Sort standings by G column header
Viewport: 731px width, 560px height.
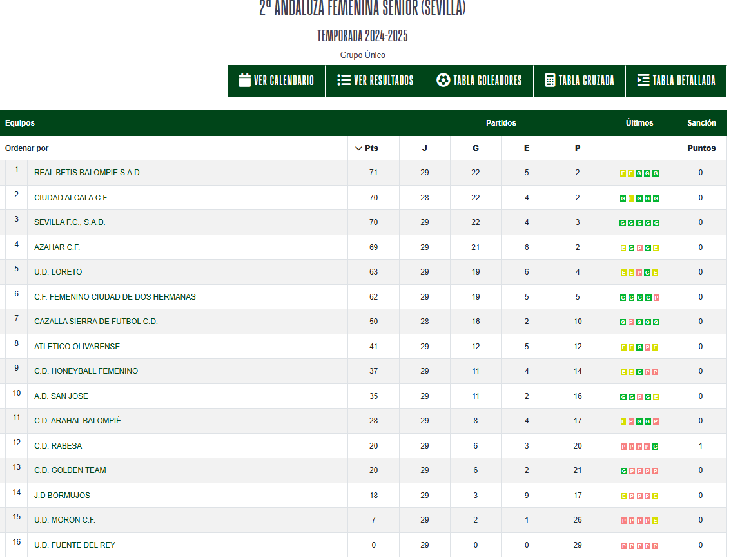tap(476, 148)
